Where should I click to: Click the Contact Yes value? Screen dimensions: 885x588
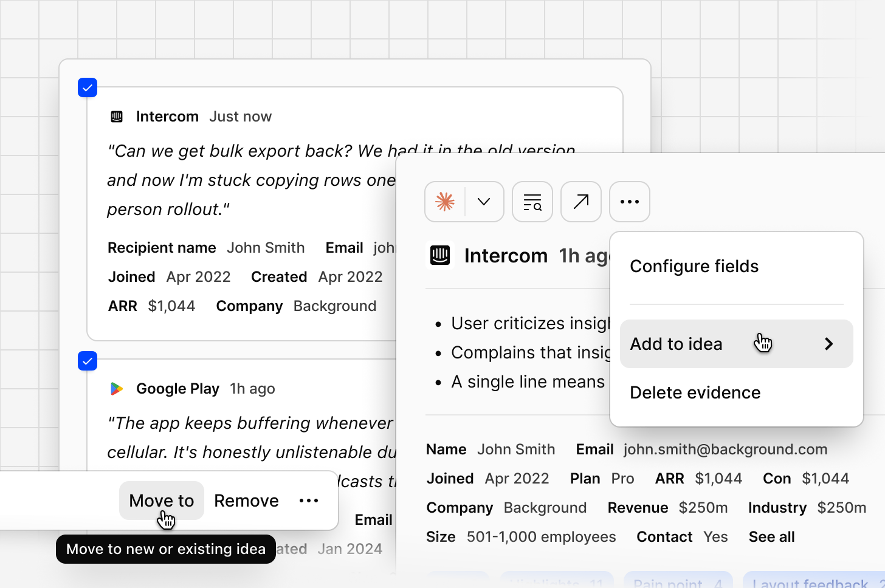pos(715,537)
